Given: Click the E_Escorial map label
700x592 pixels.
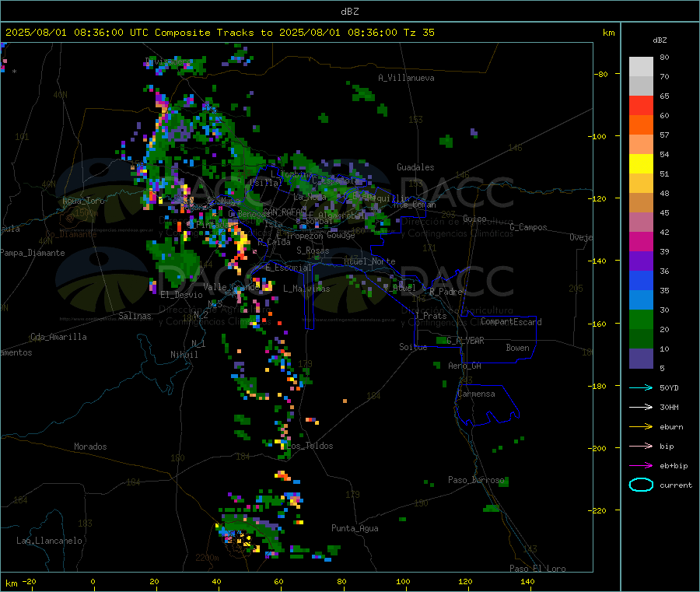Looking at the screenshot, I should (288, 268).
